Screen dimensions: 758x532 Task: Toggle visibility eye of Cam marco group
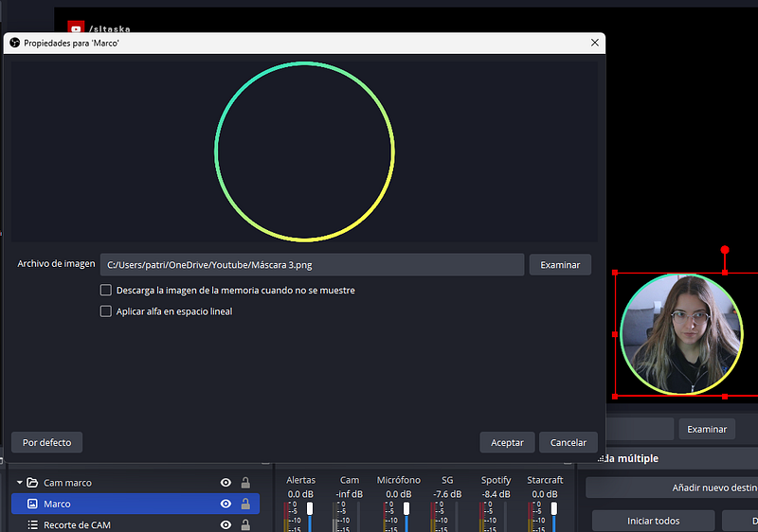tap(226, 482)
